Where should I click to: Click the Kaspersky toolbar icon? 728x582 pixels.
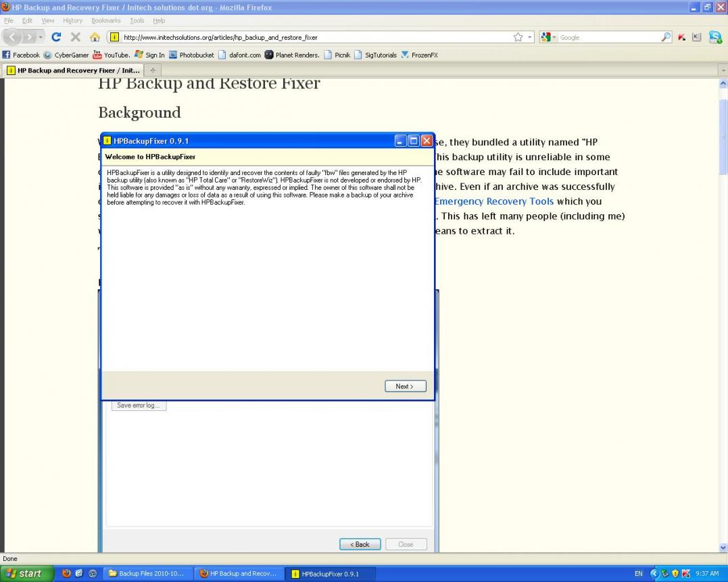pyautogui.click(x=682, y=37)
